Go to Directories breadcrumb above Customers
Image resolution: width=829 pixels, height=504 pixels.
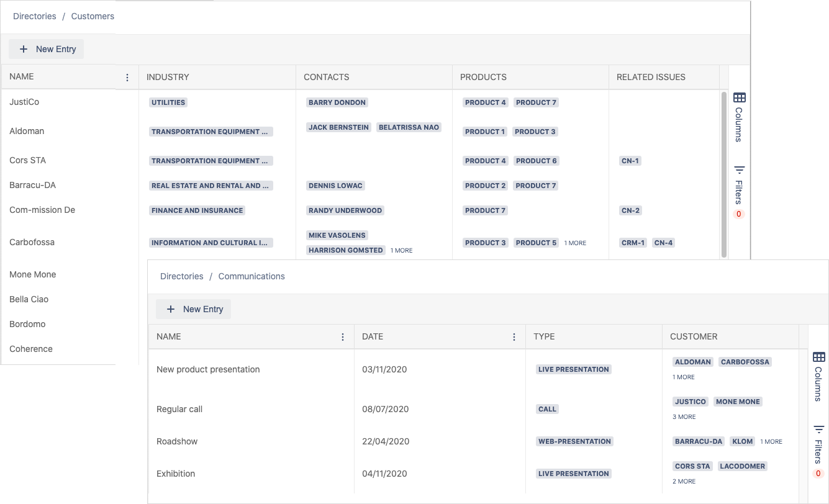pyautogui.click(x=35, y=16)
